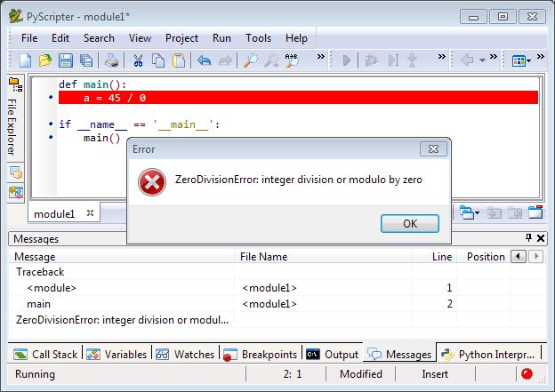Open Replace A-B tool
This screenshot has height=392, width=555.
tap(292, 60)
